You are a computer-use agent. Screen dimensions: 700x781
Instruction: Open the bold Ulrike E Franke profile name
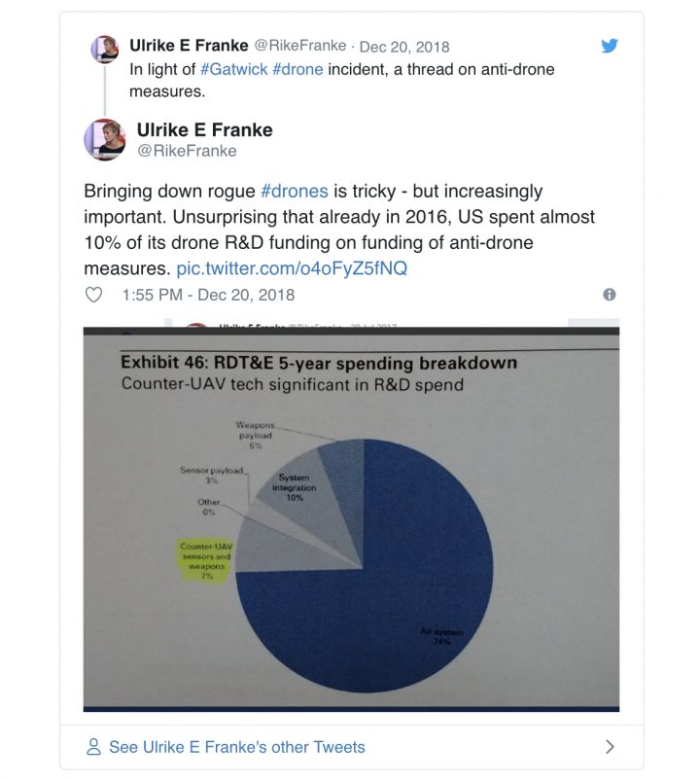click(204, 129)
